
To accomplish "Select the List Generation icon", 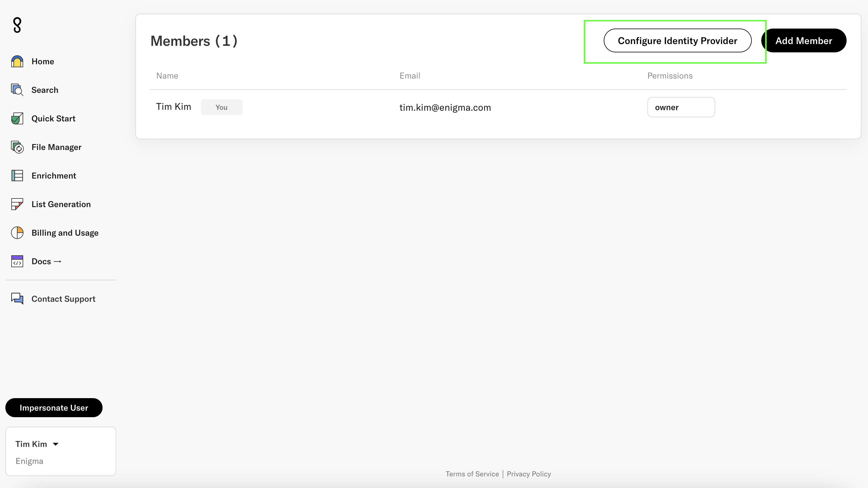I will (x=17, y=204).
